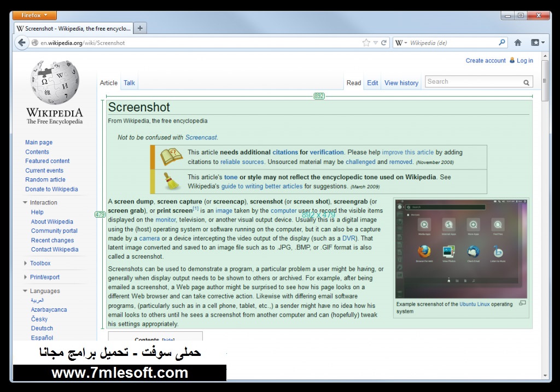Select the Read tab

point(354,83)
